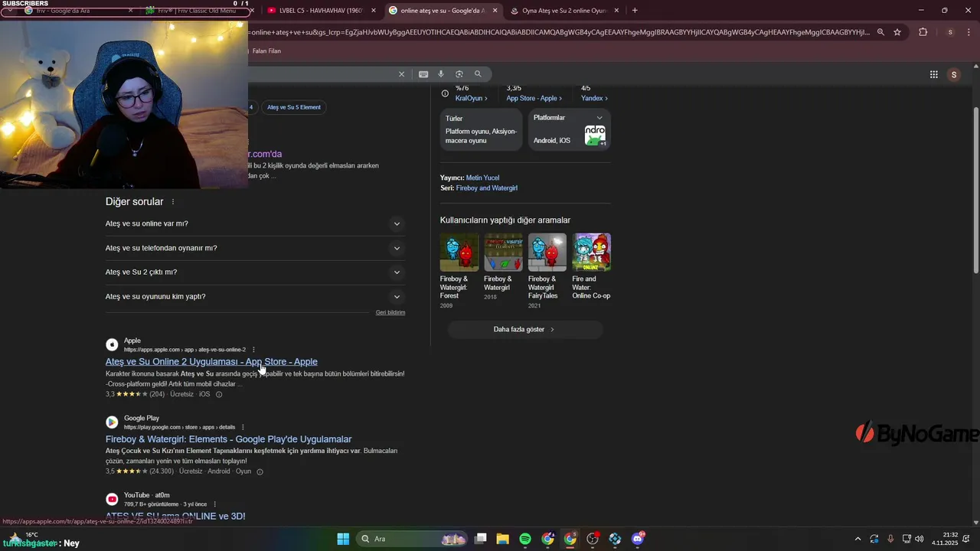Image resolution: width=980 pixels, height=551 pixels.
Task: Open more options for Google Play result
Action: 243,427
